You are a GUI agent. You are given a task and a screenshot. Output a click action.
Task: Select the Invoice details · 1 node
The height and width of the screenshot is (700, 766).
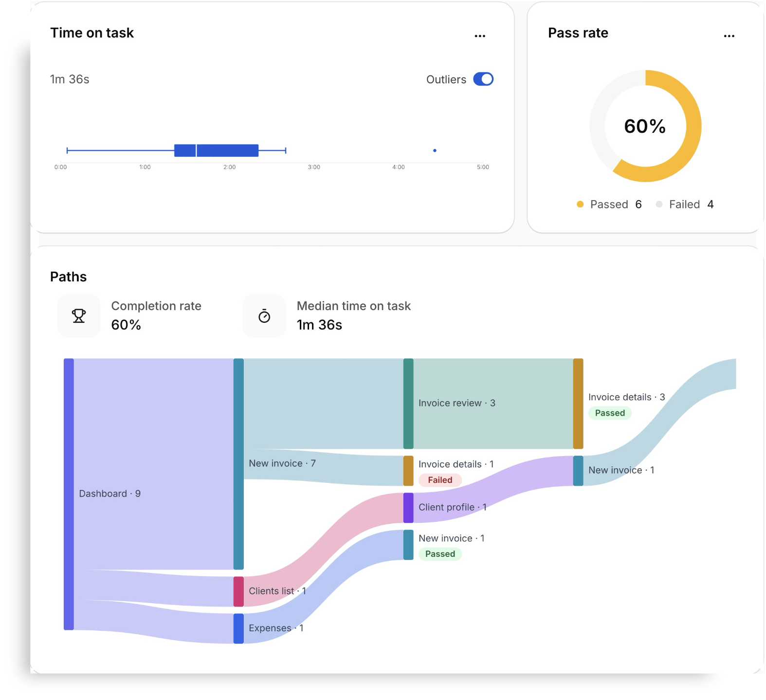click(408, 471)
